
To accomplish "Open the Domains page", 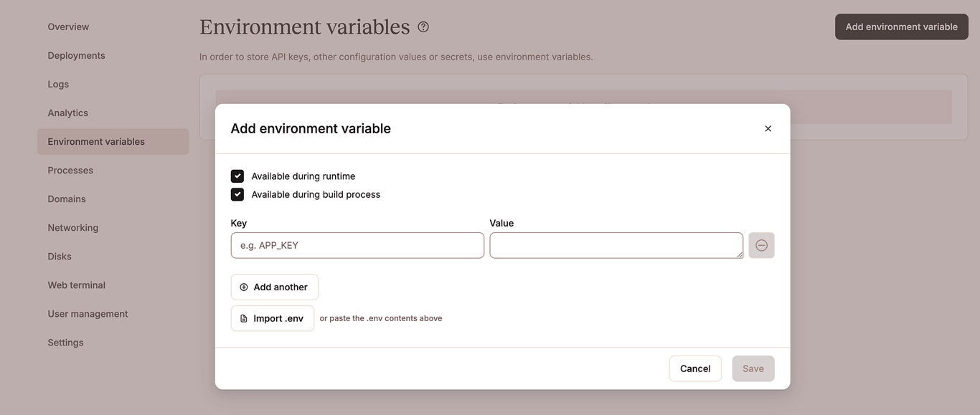I will coord(67,199).
